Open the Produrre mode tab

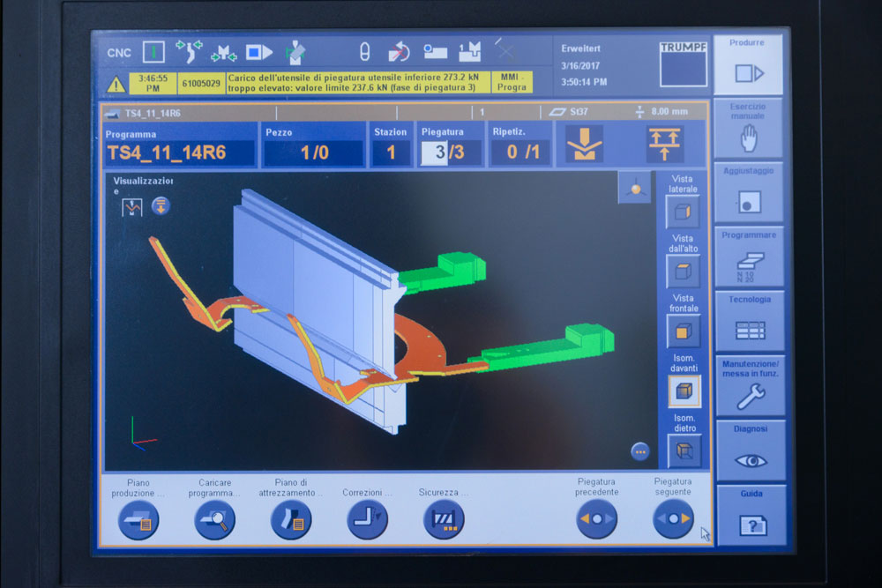click(x=748, y=64)
